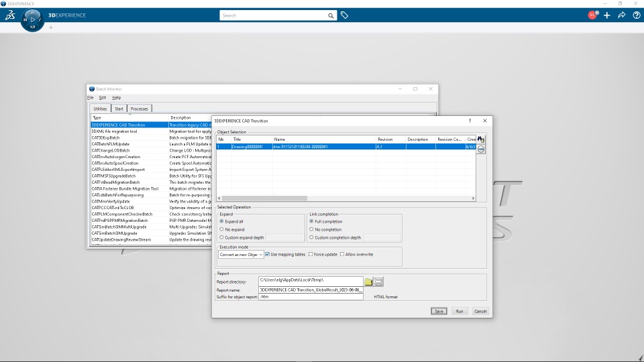
Task: Click the right arrow of object list scrollbar
Action: click(x=473, y=198)
